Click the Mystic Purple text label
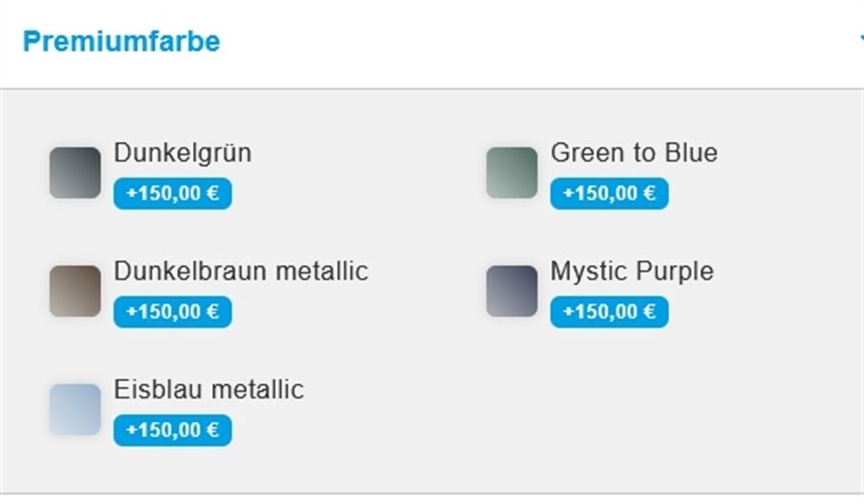 (x=632, y=271)
